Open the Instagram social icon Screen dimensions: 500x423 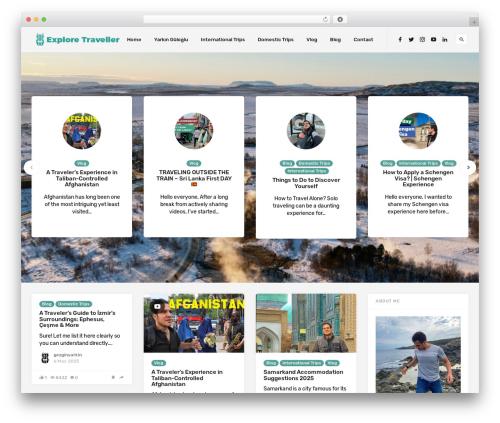coord(422,39)
